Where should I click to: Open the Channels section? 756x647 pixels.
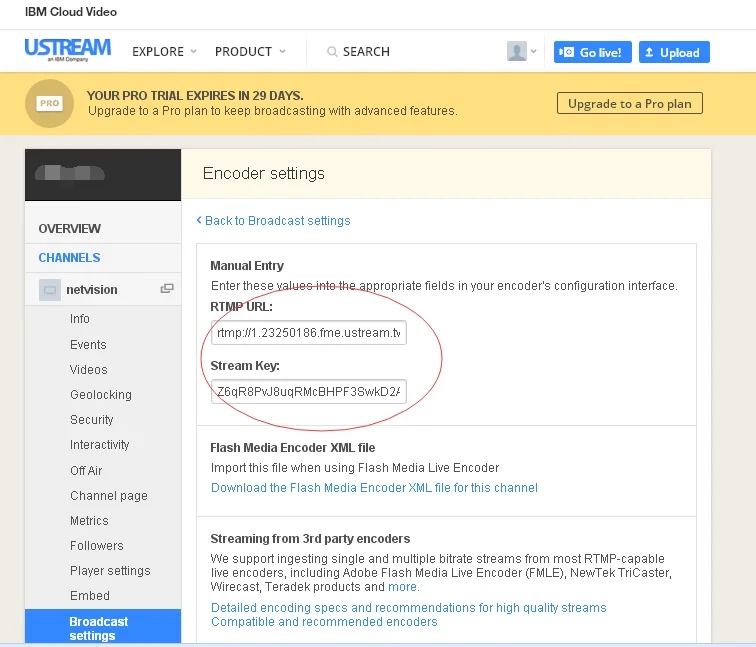point(69,258)
